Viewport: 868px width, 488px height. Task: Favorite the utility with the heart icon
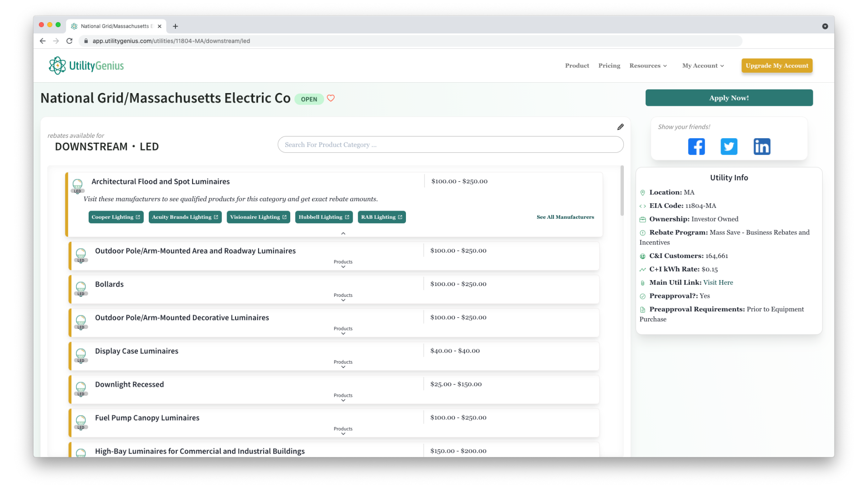(331, 98)
